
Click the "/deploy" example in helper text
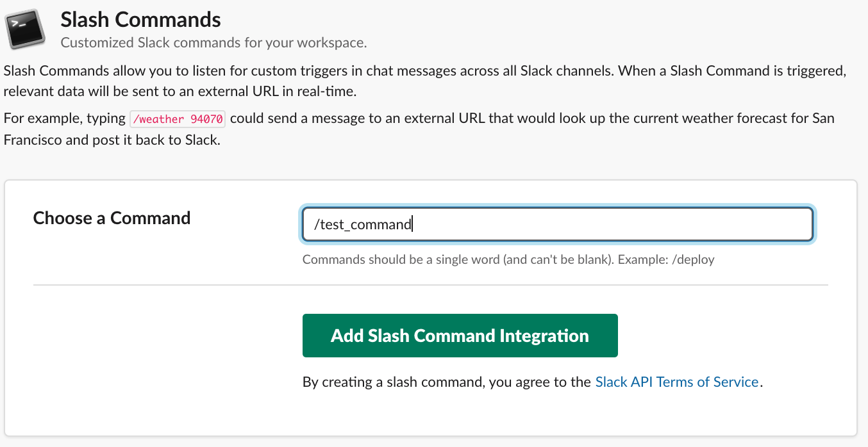(x=694, y=260)
